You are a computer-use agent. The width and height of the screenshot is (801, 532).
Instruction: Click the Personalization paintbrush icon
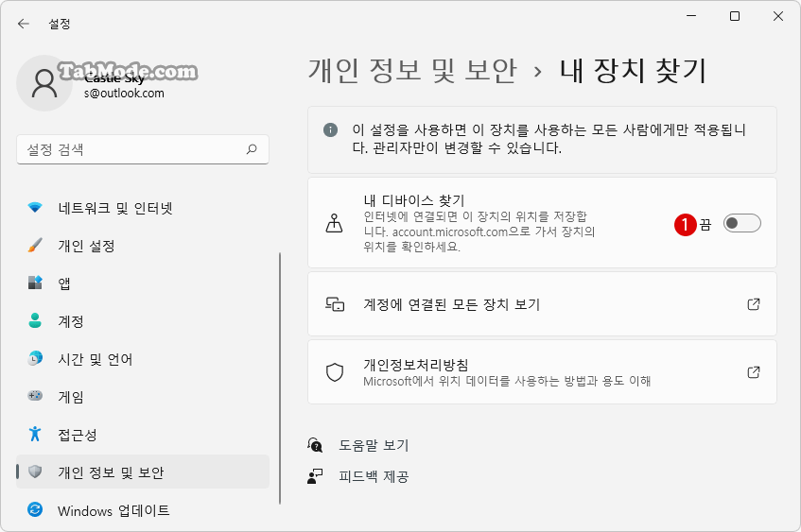pos(35,246)
